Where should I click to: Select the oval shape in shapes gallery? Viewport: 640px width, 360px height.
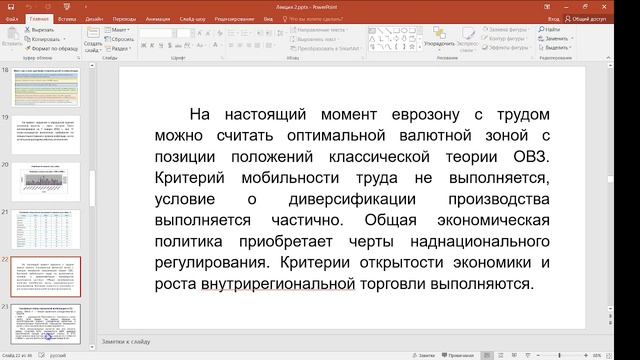[x=404, y=31]
